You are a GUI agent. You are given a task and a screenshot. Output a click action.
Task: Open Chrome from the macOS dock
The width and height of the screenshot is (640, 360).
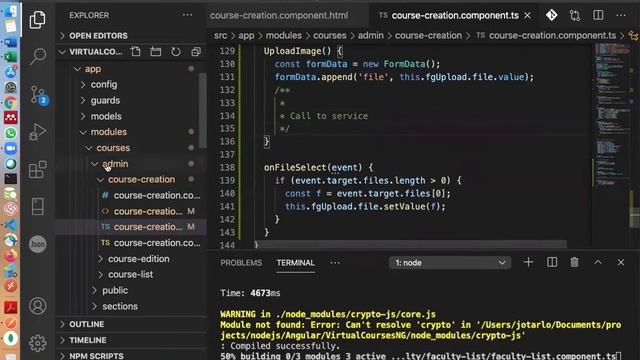click(x=11, y=103)
